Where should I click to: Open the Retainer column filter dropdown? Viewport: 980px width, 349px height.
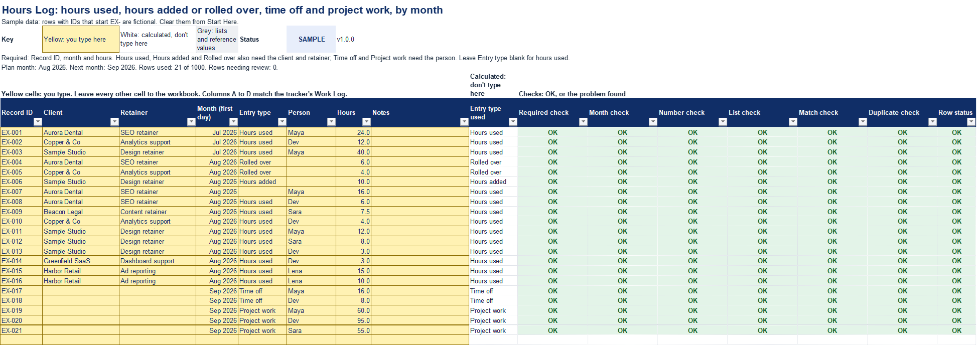click(191, 122)
